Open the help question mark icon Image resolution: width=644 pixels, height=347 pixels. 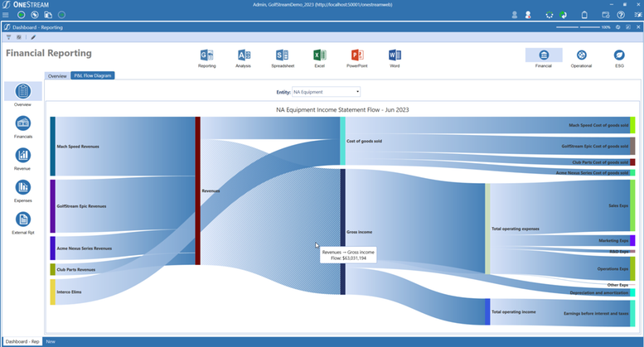pyautogui.click(x=621, y=15)
